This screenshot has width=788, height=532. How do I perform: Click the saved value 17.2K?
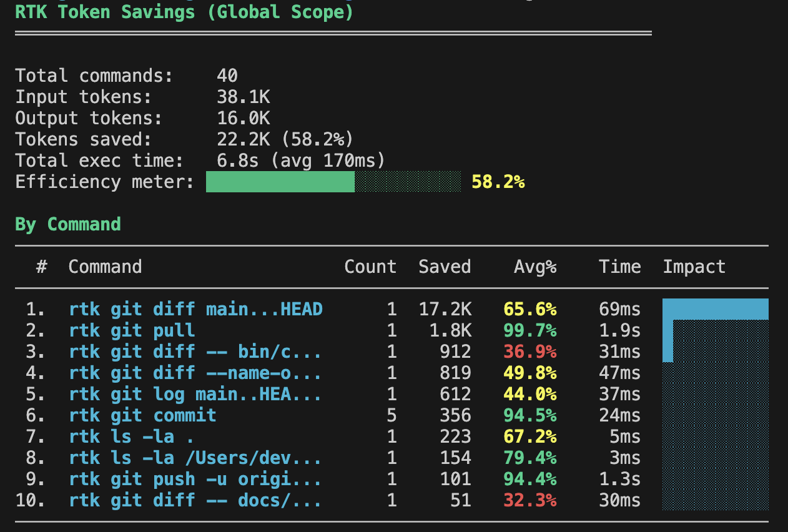445,309
